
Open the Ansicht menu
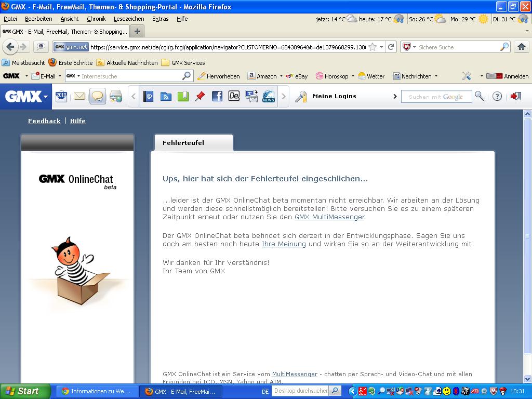69,19
